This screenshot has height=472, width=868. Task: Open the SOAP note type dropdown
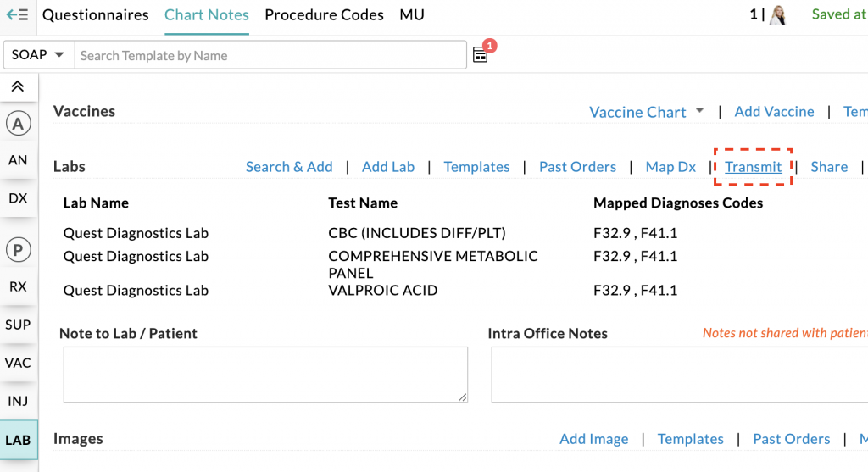point(39,55)
